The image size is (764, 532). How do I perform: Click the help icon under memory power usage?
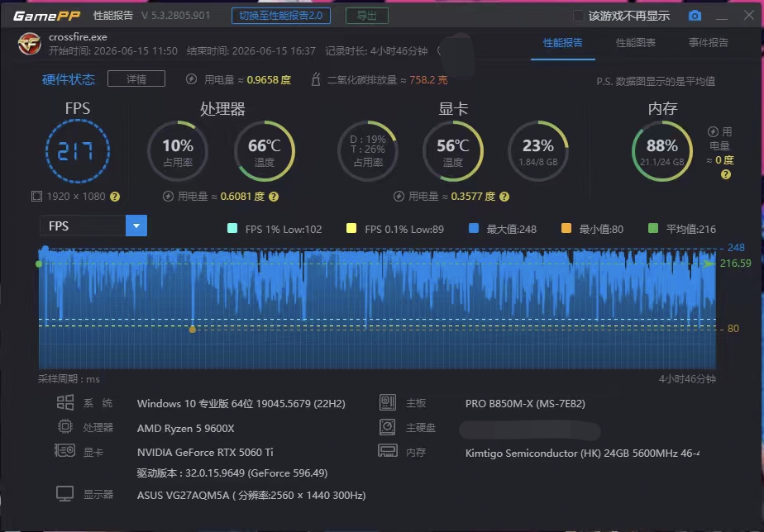coord(725,174)
